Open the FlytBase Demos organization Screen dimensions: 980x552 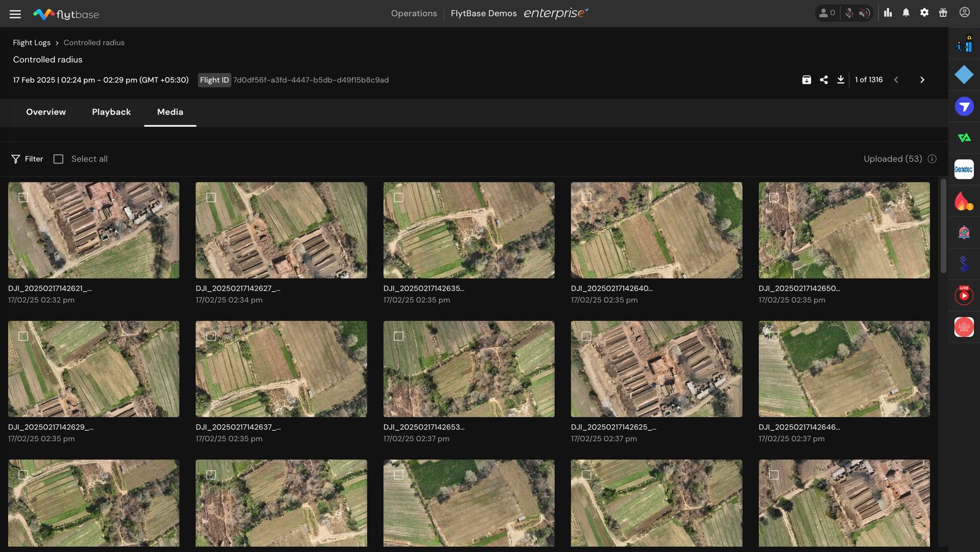484,13
